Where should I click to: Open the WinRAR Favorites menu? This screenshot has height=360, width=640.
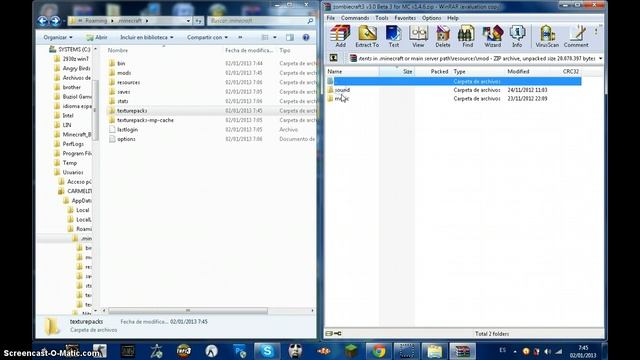[405, 18]
